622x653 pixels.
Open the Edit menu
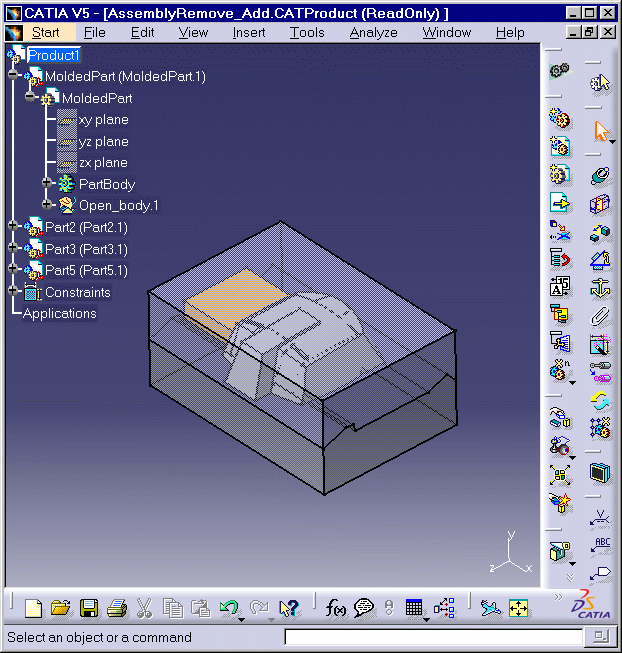click(x=142, y=32)
